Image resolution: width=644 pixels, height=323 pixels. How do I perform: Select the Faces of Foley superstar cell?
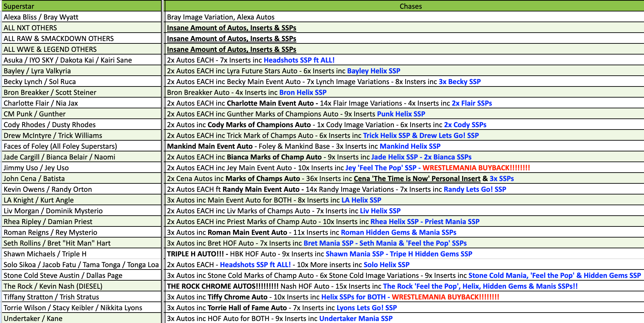[x=82, y=146]
